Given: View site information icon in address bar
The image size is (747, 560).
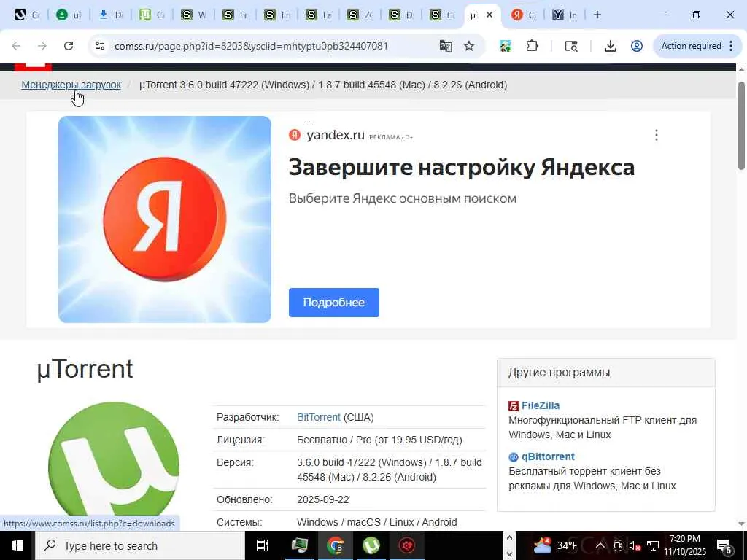Looking at the screenshot, I should coord(99,46).
